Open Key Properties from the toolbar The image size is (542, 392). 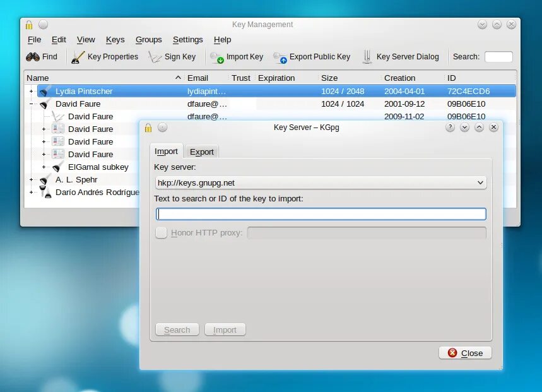(x=105, y=57)
